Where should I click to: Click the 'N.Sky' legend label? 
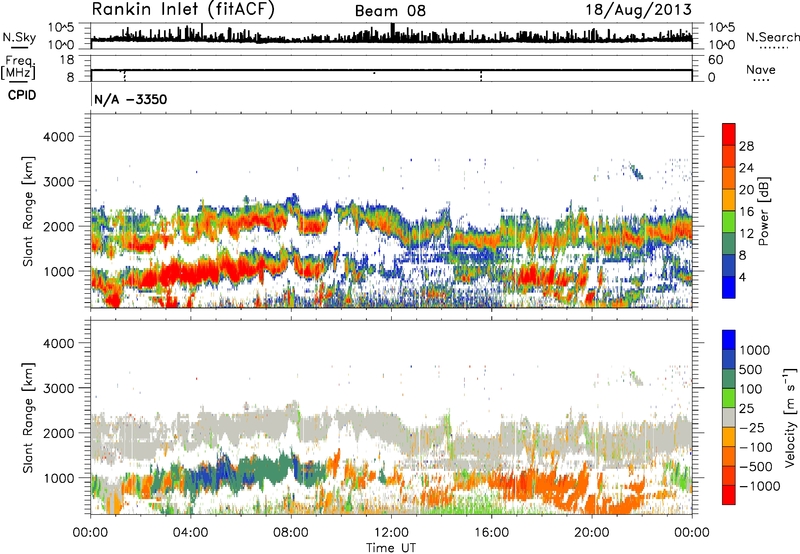(x=19, y=37)
